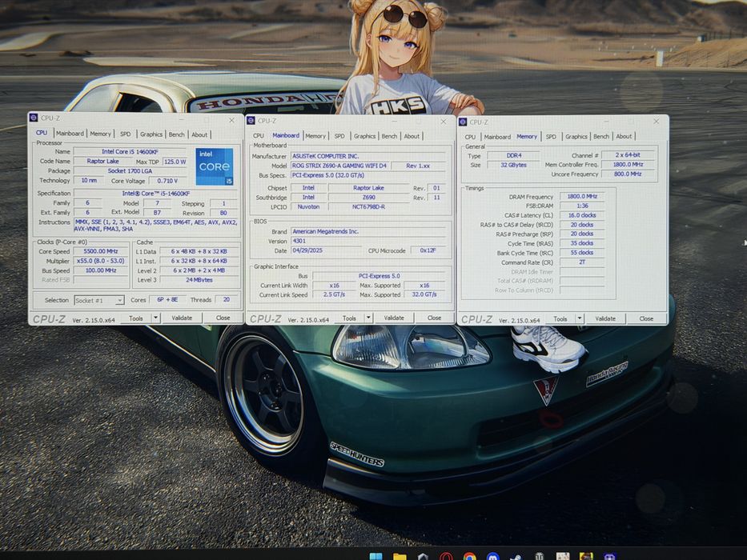Click the CPU-Z icon in the Memory window's title bar

coord(463,122)
